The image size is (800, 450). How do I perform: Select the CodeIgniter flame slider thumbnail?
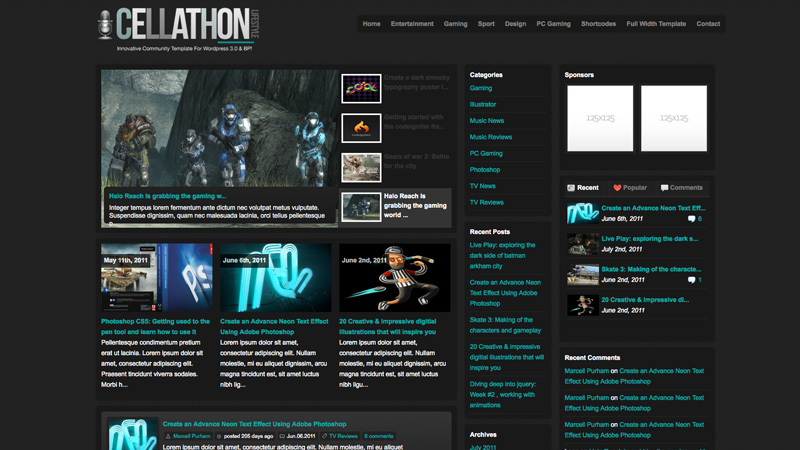[361, 128]
